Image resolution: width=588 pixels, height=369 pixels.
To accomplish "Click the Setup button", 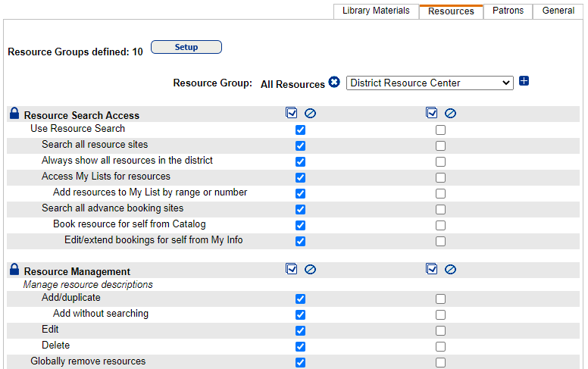I will (186, 47).
